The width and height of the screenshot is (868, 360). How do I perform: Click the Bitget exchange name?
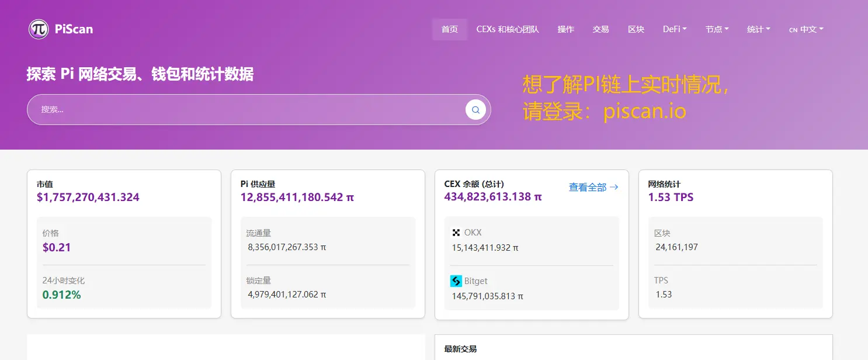476,281
